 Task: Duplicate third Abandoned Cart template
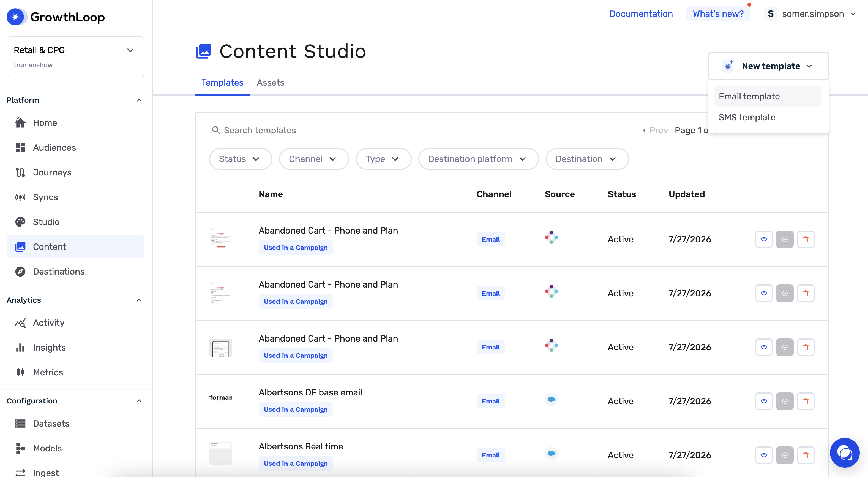(x=785, y=347)
